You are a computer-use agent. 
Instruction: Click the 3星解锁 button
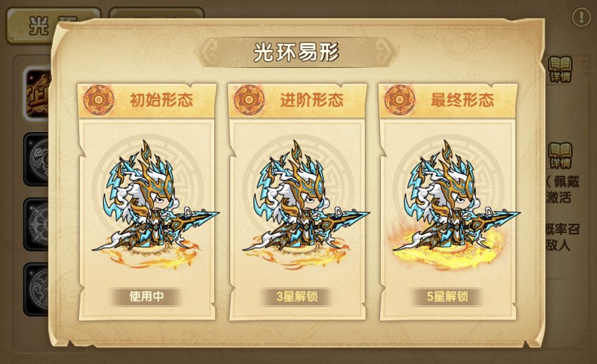pos(297,297)
